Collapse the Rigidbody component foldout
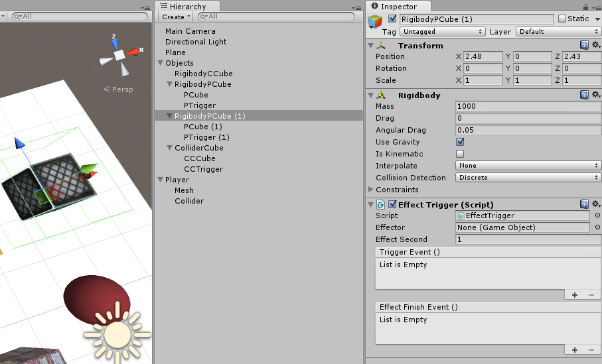The height and width of the screenshot is (364, 602). pos(371,95)
